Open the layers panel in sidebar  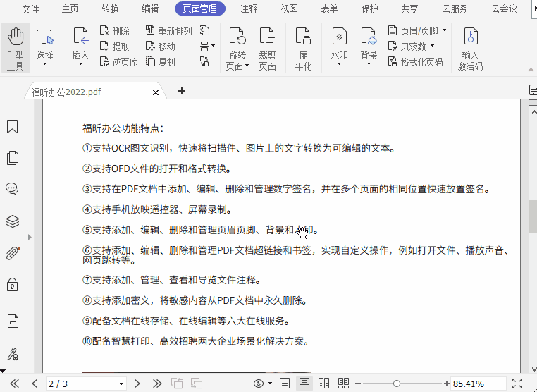[12, 221]
